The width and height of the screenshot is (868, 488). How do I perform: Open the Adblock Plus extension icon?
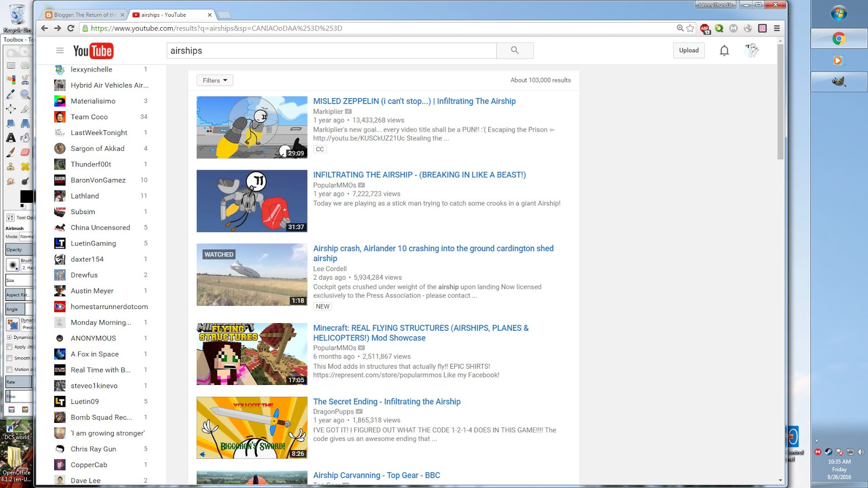pyautogui.click(x=705, y=28)
